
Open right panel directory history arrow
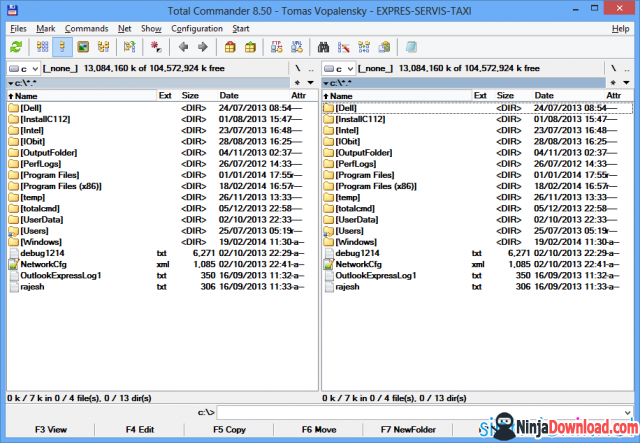click(x=626, y=83)
